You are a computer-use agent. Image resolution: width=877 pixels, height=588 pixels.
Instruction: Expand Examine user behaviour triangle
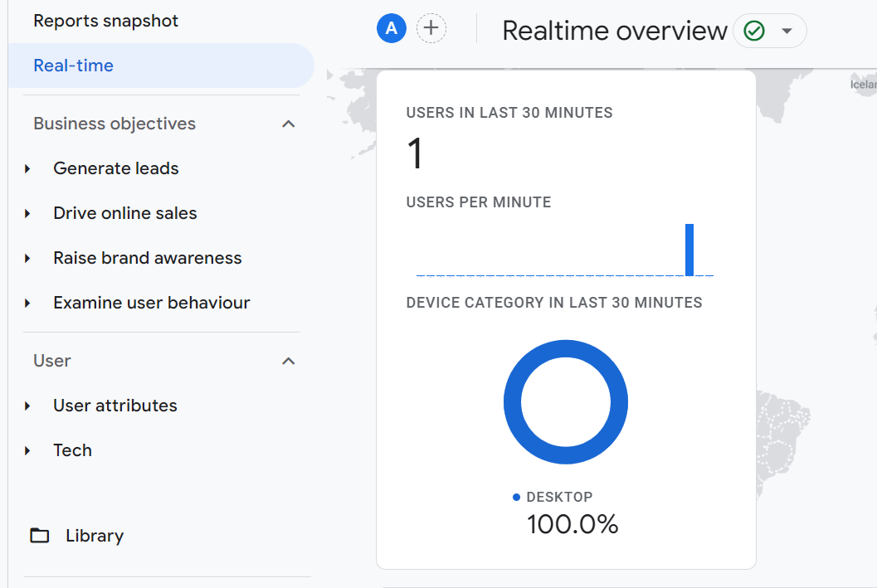(x=28, y=304)
